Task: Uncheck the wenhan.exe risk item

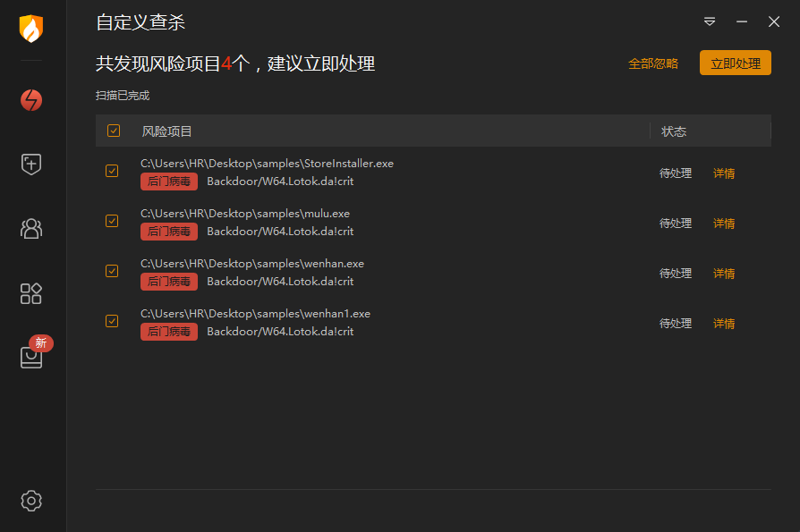Action: tap(112, 271)
